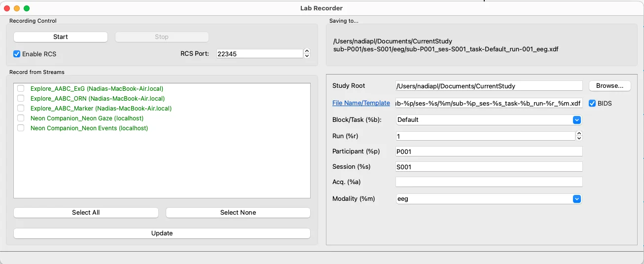Viewport: 644px width, 264px height.
Task: Select the Explore_AABC_Marker stream row text
Action: (101, 108)
